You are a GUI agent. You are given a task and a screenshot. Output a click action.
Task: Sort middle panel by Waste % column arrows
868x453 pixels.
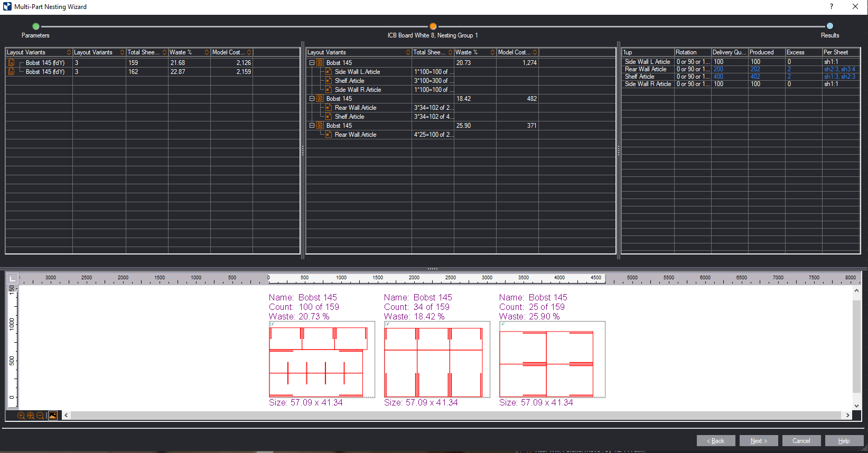click(492, 52)
